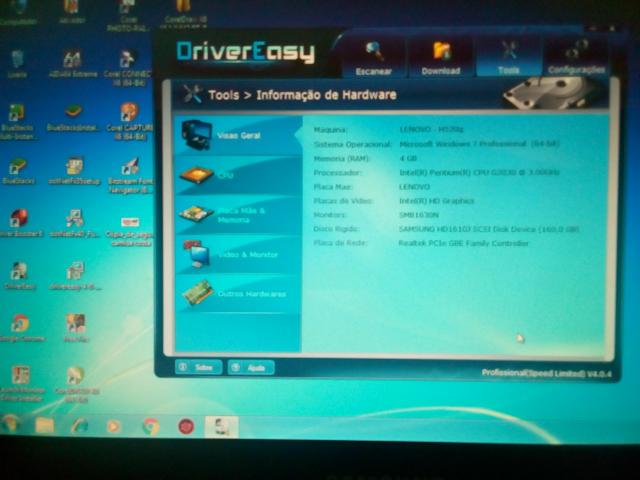
Task: Open the DriverEasy desktop shortcut
Action: [x=20, y=276]
